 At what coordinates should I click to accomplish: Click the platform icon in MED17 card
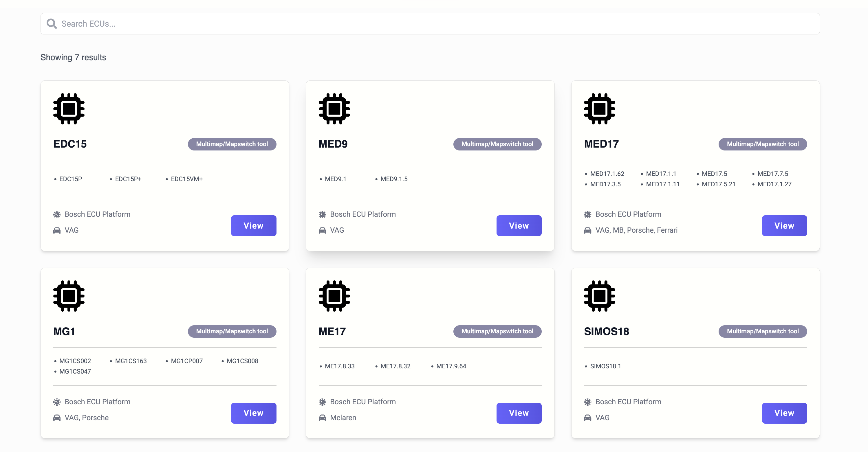click(x=588, y=214)
